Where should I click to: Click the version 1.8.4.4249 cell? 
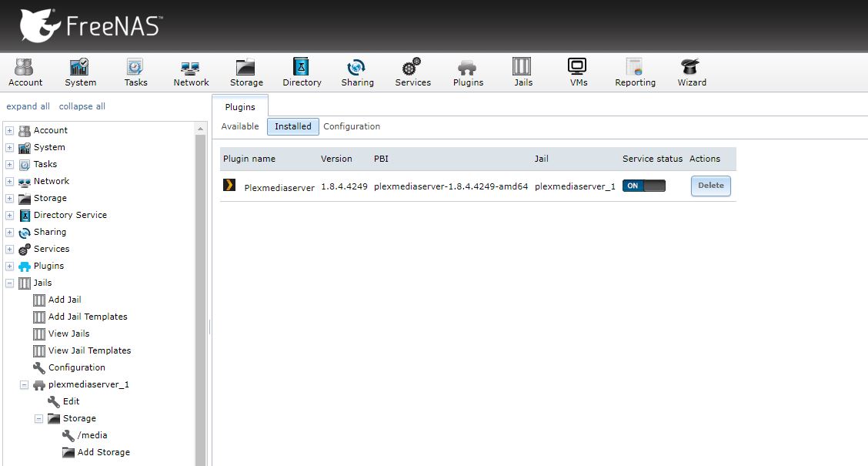pos(344,186)
